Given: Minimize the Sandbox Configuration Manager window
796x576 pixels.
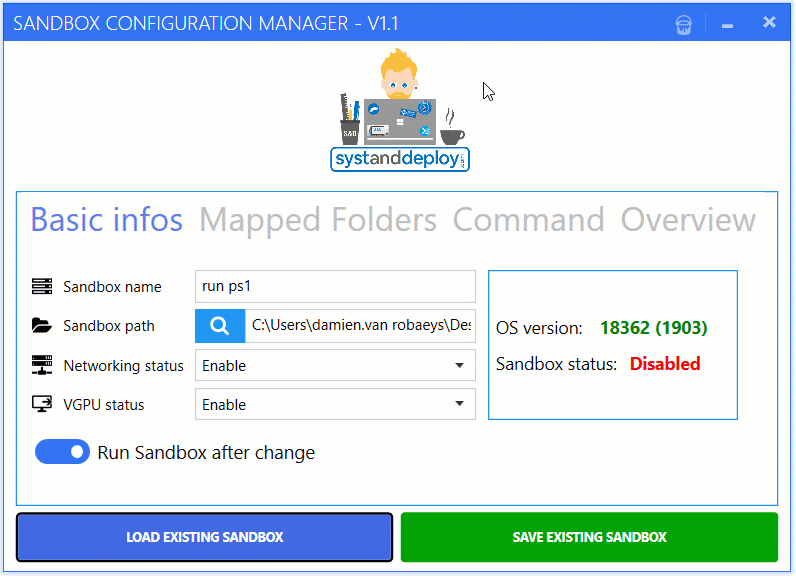Looking at the screenshot, I should click(x=727, y=23).
